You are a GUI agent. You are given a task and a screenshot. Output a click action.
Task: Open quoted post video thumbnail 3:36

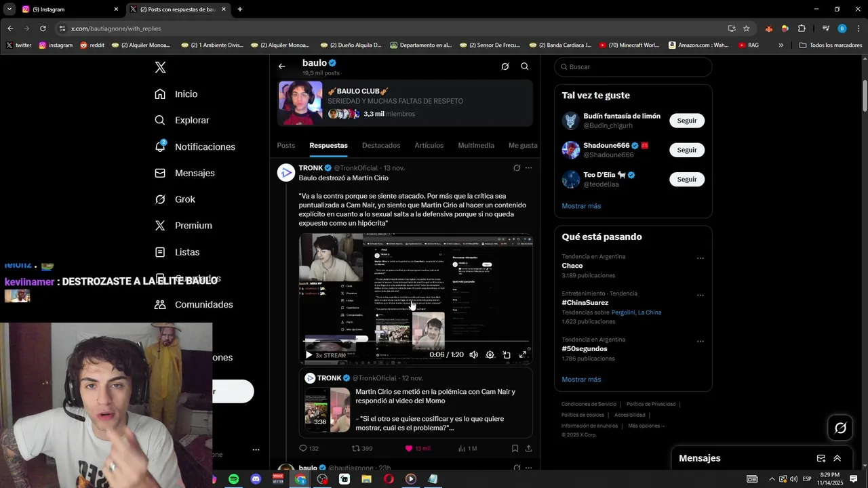click(x=327, y=410)
